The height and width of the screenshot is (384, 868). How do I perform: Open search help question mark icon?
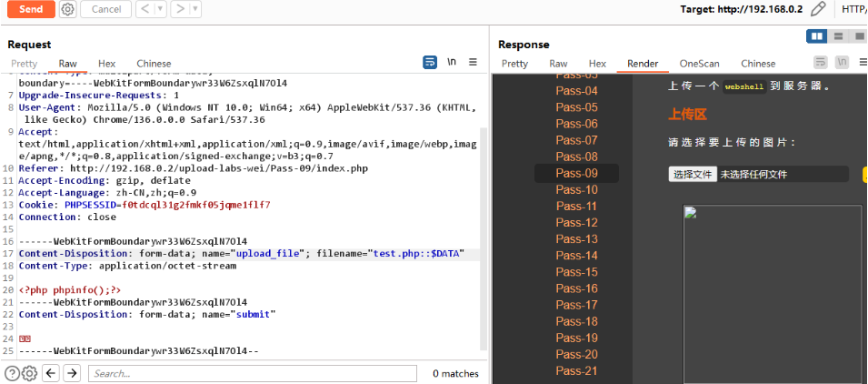(12, 373)
